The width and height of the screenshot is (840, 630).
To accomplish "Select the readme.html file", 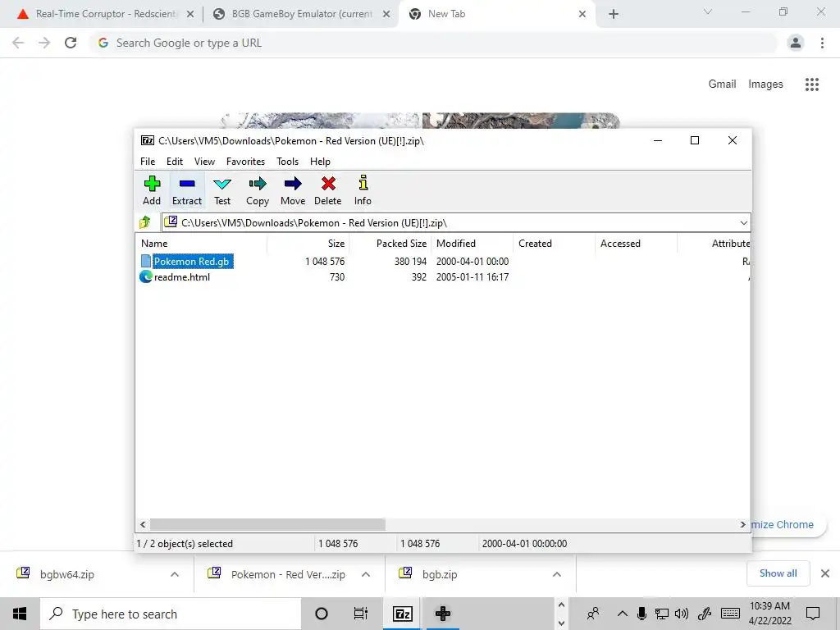I will click(x=176, y=277).
